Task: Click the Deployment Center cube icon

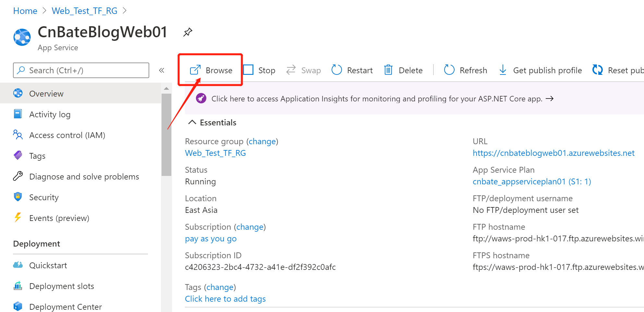Action: 18,306
